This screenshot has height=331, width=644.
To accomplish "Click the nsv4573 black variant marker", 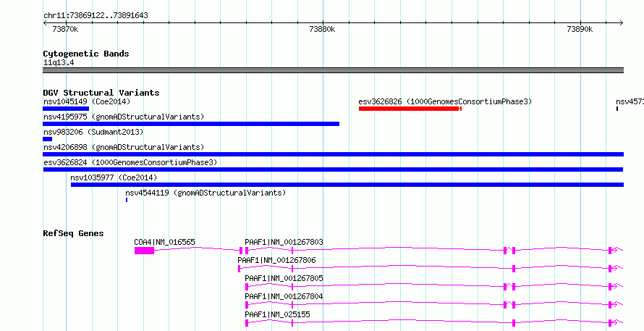I will [617, 109].
